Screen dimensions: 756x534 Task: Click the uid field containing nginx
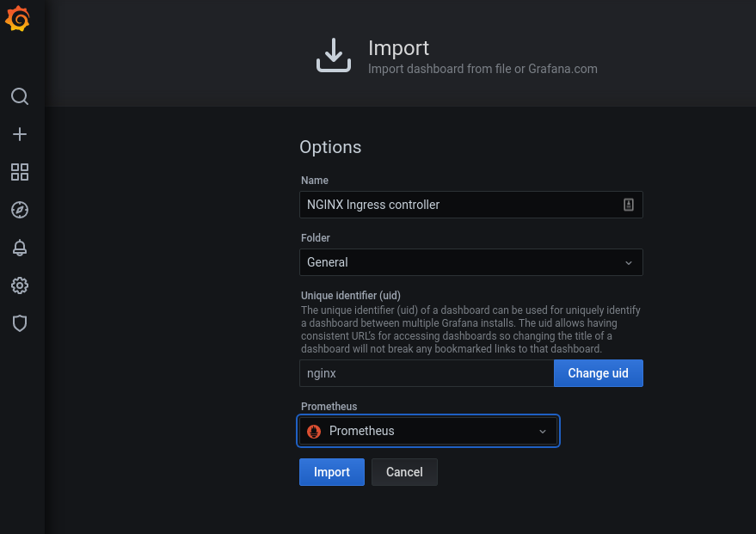(427, 373)
